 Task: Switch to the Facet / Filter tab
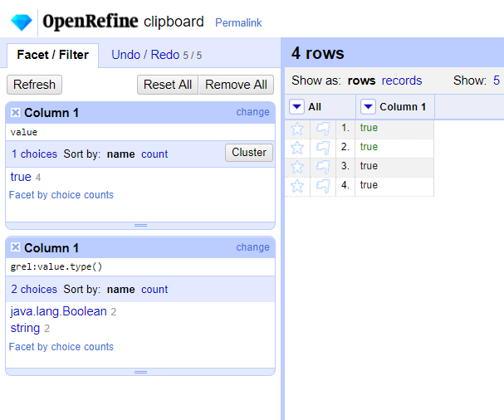[52, 55]
